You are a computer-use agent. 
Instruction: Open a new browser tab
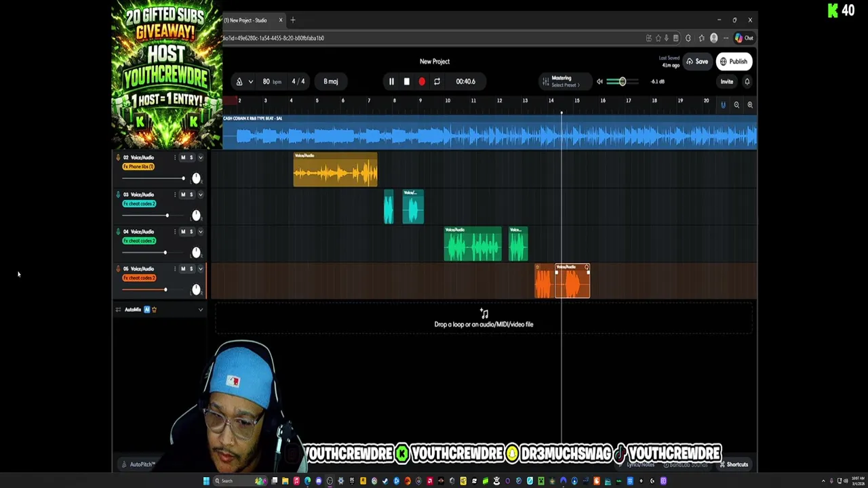pyautogui.click(x=293, y=20)
